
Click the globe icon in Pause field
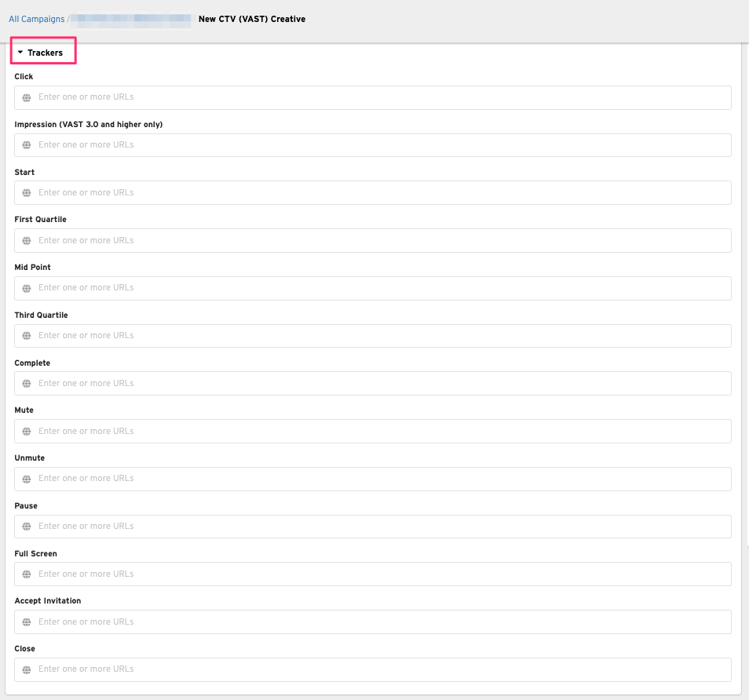[27, 527]
